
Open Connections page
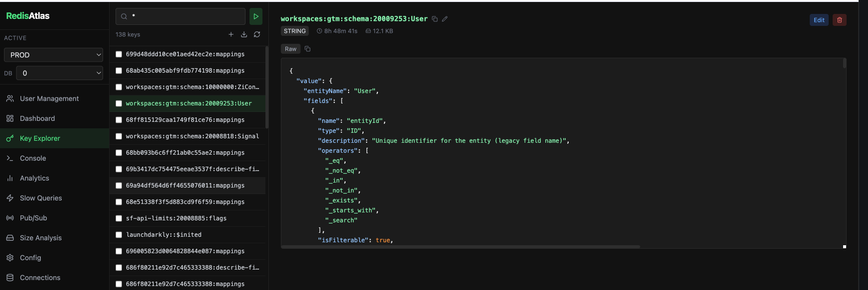54,278
